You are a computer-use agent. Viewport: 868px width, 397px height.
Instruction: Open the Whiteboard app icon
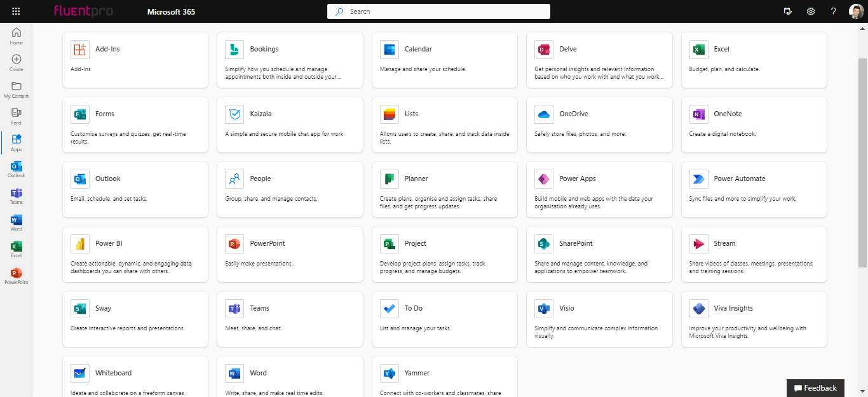[x=79, y=373]
